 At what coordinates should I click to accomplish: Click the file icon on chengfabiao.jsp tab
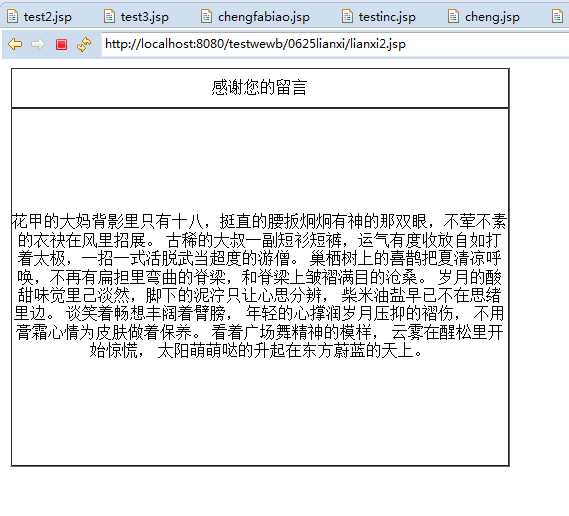(206, 16)
